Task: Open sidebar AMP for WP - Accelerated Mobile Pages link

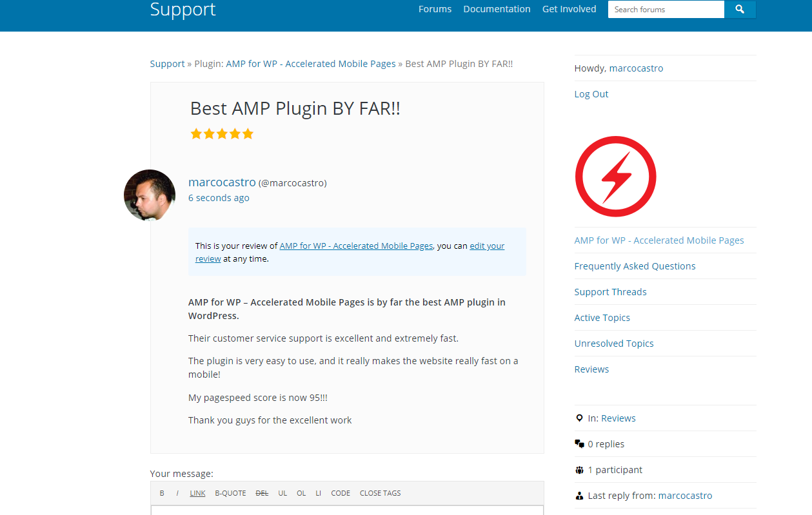Action: pyautogui.click(x=659, y=240)
